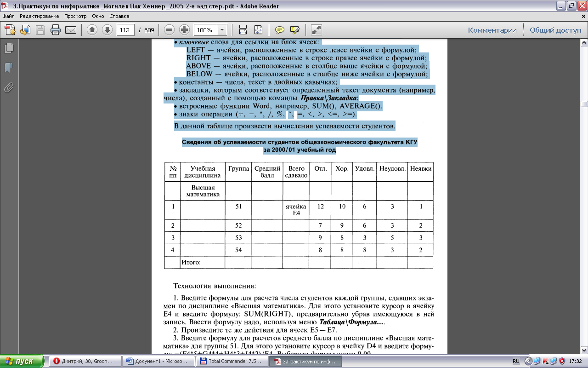This screenshot has height=368, width=588.
Task: Click the zoom percentage field 100%
Action: pyautogui.click(x=205, y=30)
